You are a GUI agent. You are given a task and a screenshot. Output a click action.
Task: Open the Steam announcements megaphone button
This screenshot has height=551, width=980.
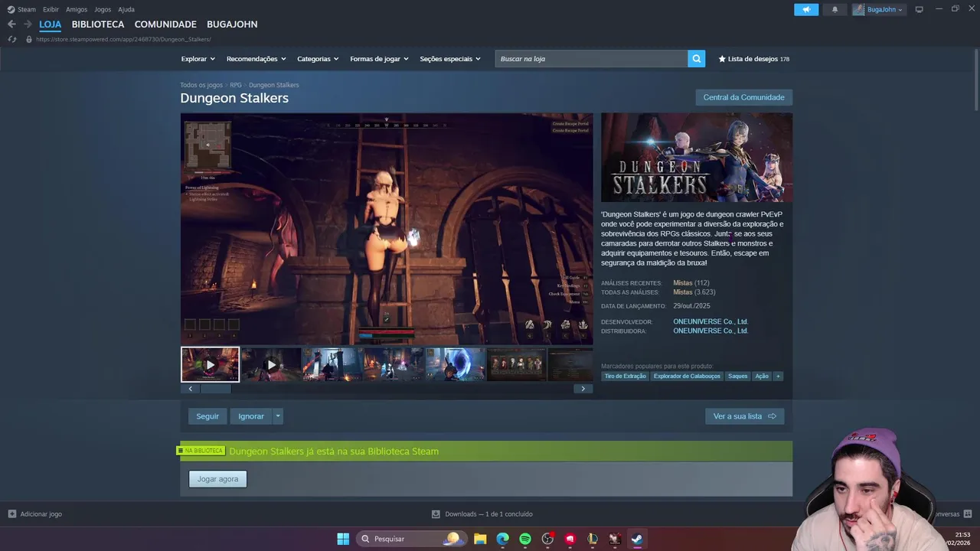pos(806,9)
